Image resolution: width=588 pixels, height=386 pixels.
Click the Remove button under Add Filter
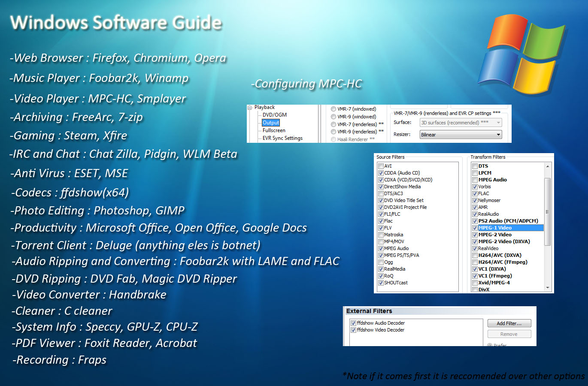(x=509, y=334)
